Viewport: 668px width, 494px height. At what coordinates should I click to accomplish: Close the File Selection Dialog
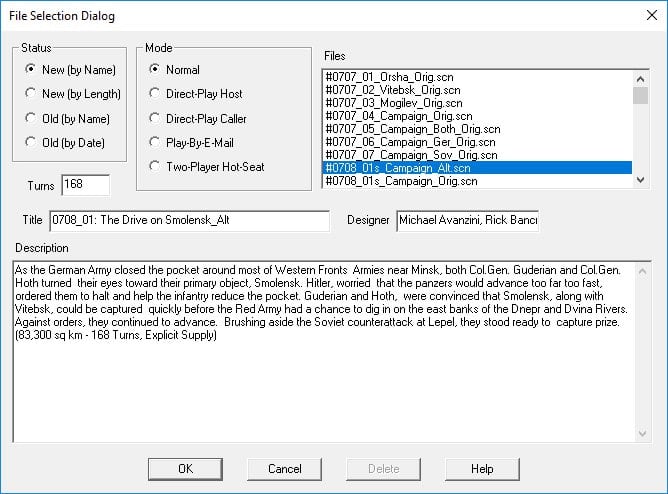tap(651, 15)
